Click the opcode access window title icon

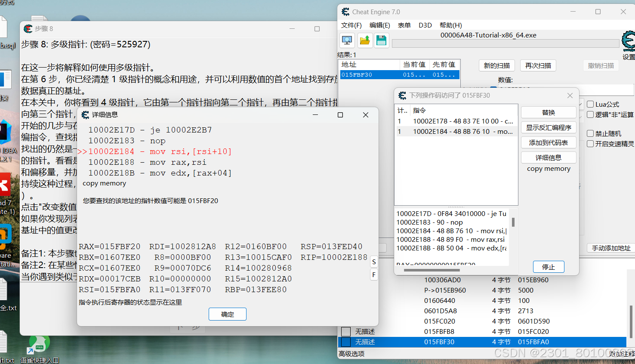point(402,96)
